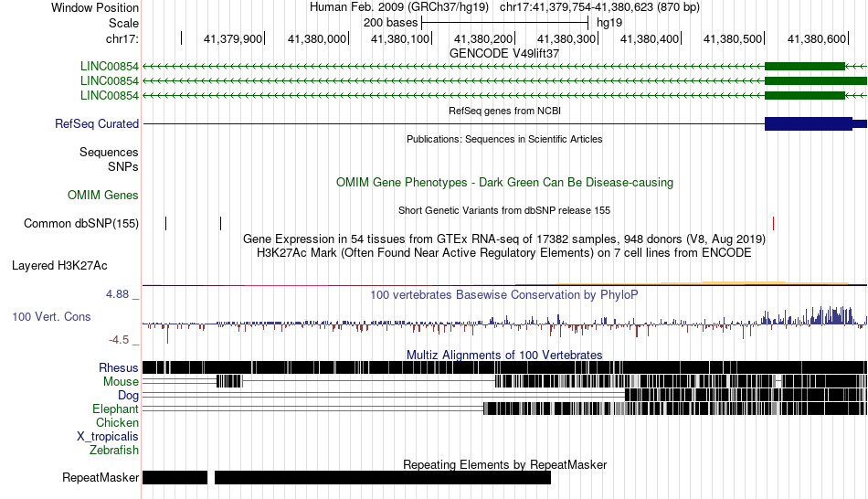Viewport: 868px width, 499px height.
Task: Open the second LINC00854 transcript label
Action: (x=110, y=80)
